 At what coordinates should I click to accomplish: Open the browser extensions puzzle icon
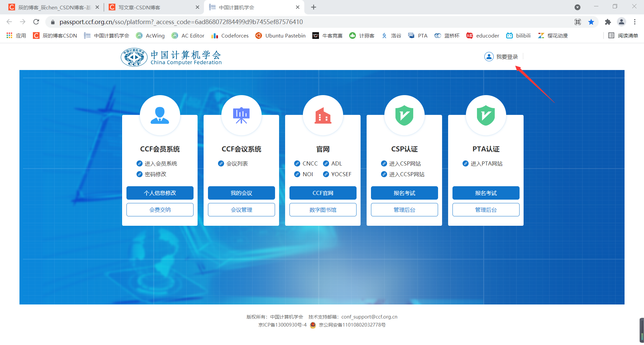(x=608, y=22)
